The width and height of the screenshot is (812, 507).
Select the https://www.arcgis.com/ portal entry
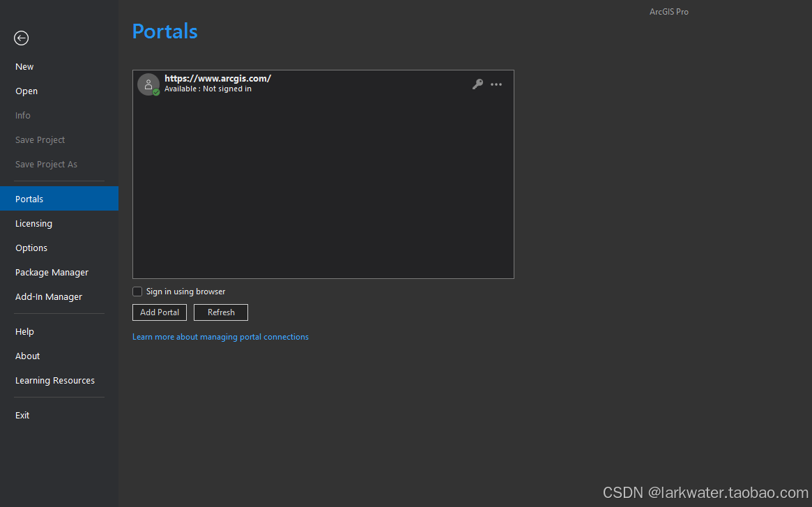(x=323, y=84)
